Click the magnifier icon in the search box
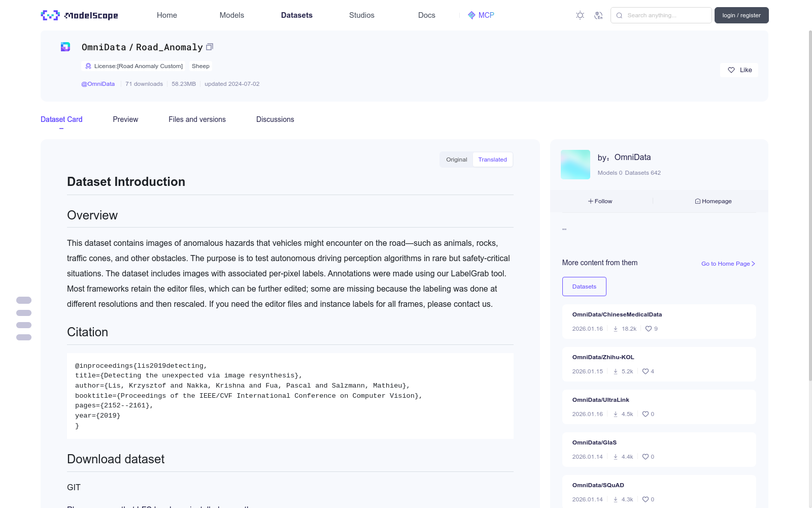This screenshot has width=812, height=508. [x=619, y=15]
